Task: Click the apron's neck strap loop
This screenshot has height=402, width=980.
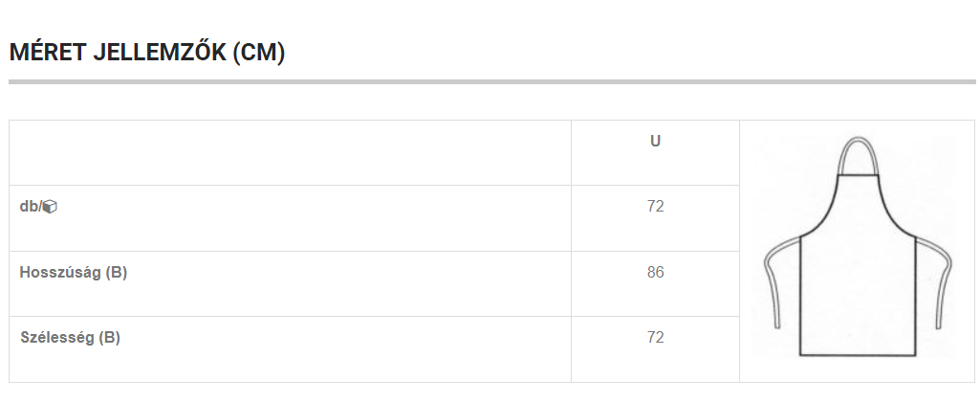Action: pos(859,155)
